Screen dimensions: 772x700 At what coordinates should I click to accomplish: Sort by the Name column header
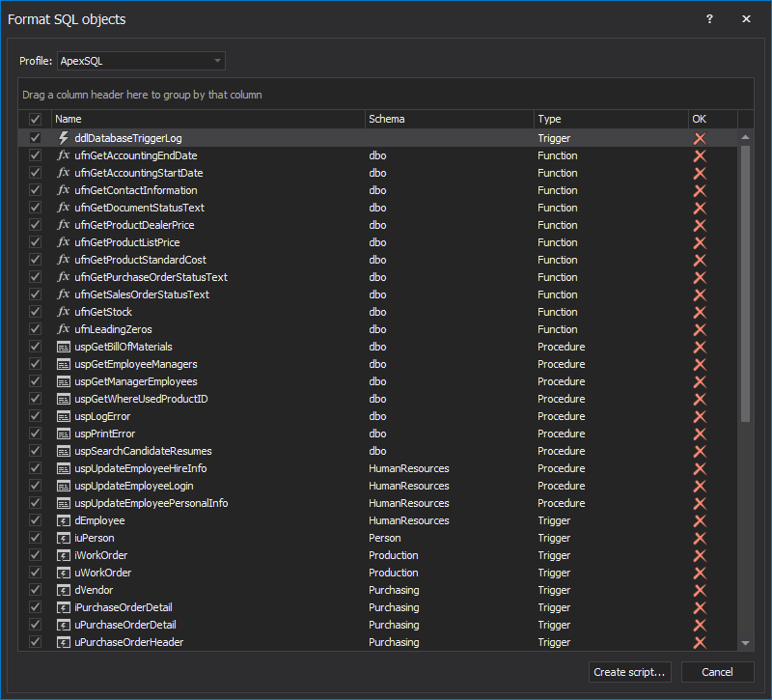207,119
